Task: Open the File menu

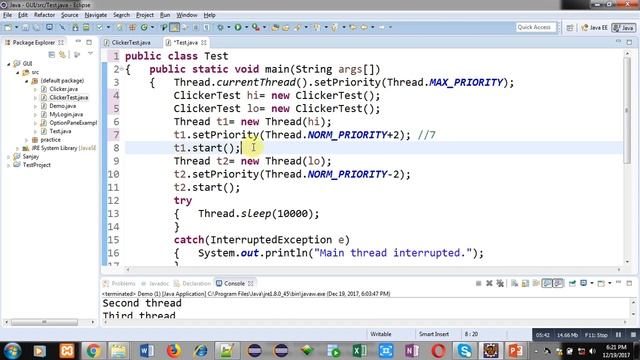Action: (x=7, y=15)
